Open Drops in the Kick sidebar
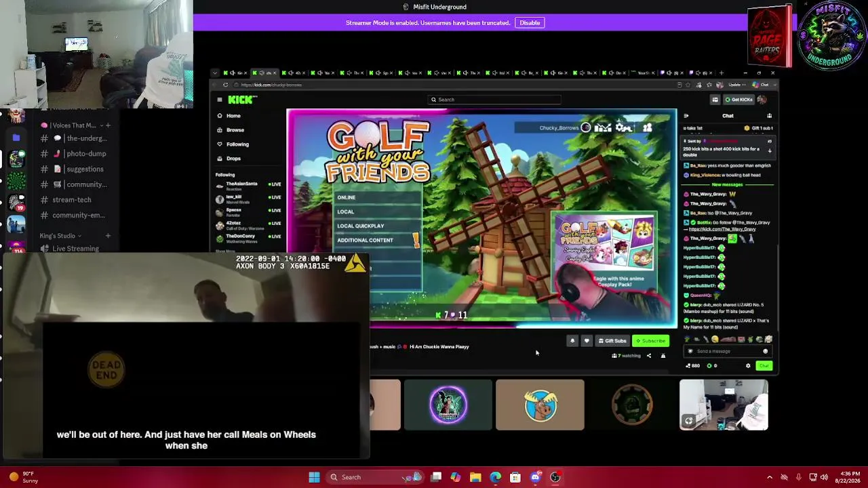This screenshot has width=868, height=488. click(x=233, y=159)
